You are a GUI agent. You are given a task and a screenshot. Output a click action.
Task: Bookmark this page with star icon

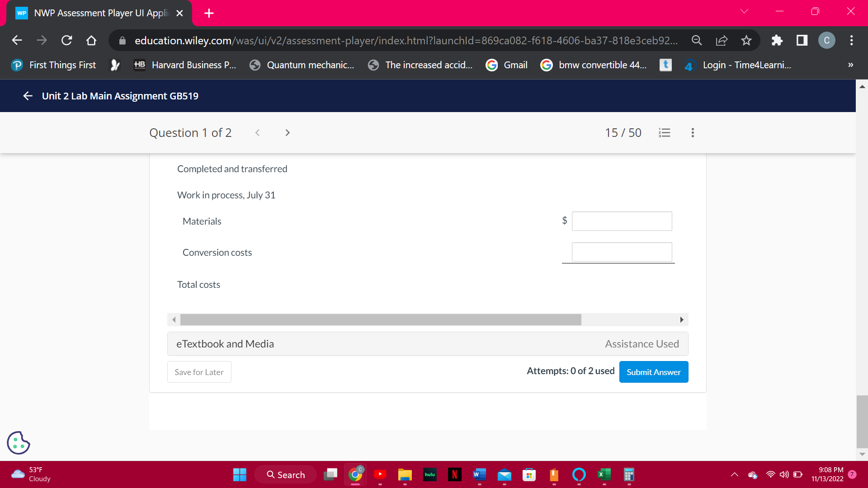pyautogui.click(x=746, y=41)
